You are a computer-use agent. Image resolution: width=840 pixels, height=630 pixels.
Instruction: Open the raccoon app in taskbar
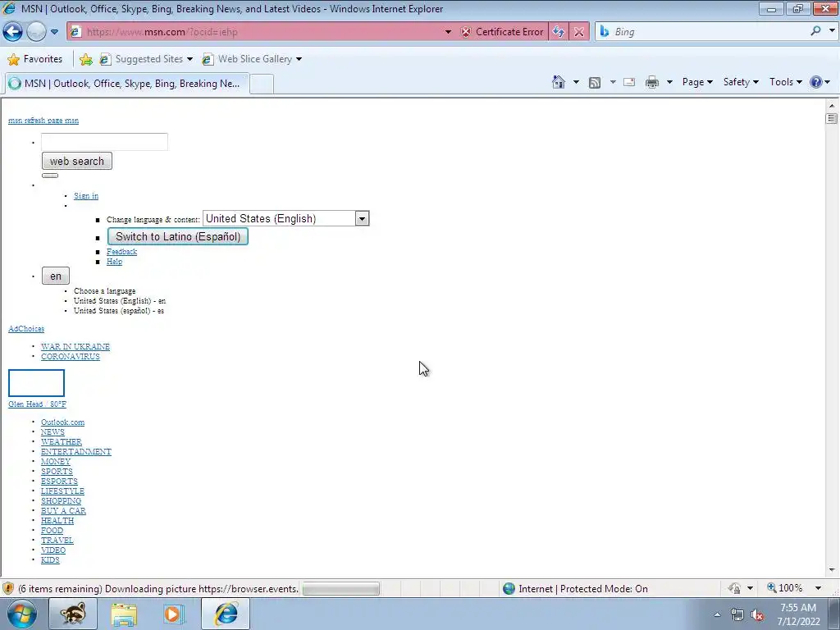click(72, 614)
